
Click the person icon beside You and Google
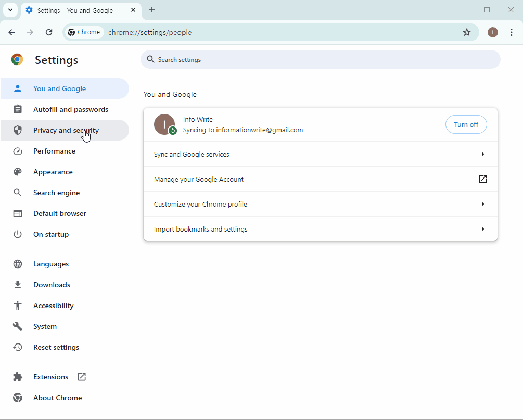point(18,88)
